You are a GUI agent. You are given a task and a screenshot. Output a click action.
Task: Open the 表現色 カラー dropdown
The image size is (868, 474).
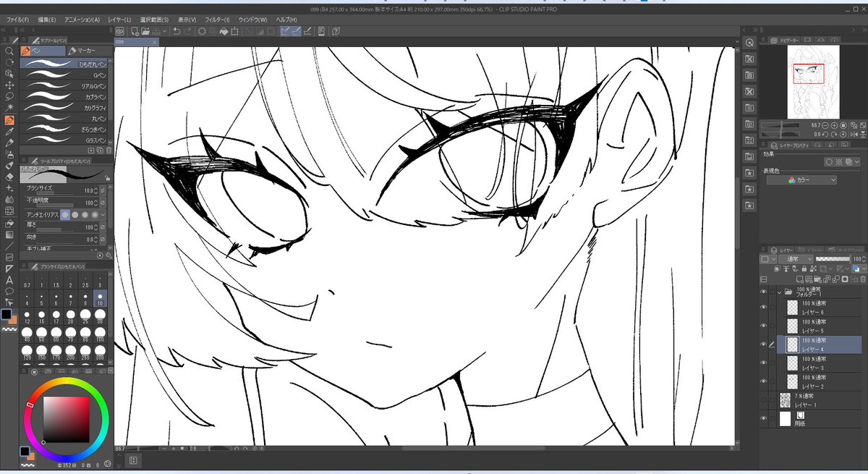pyautogui.click(x=801, y=179)
